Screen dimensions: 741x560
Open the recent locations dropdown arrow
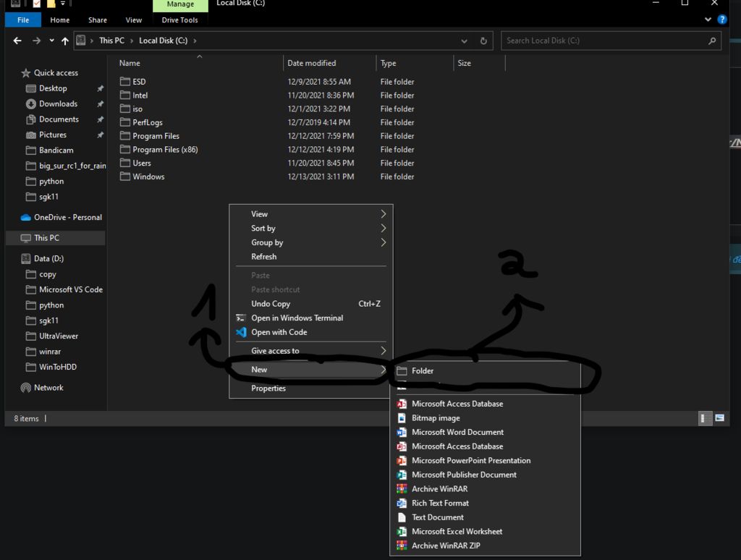pos(51,41)
